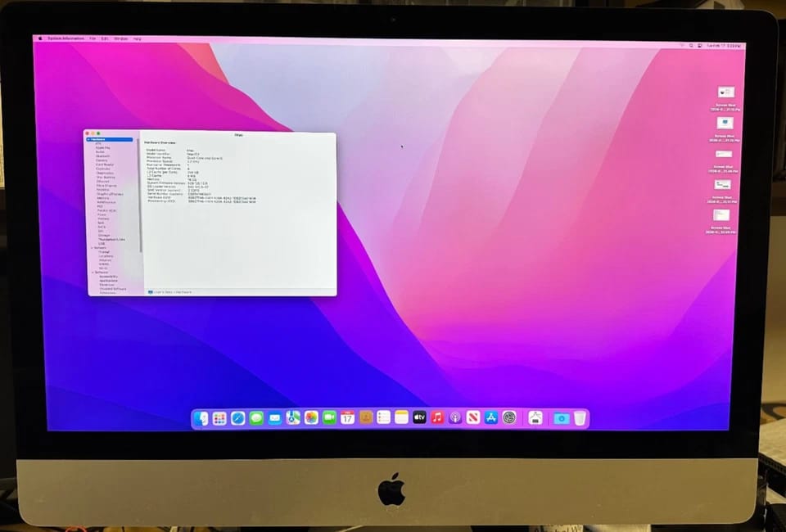Select Apple Pay in the sidebar
The width and height of the screenshot is (786, 532).
pyautogui.click(x=103, y=148)
